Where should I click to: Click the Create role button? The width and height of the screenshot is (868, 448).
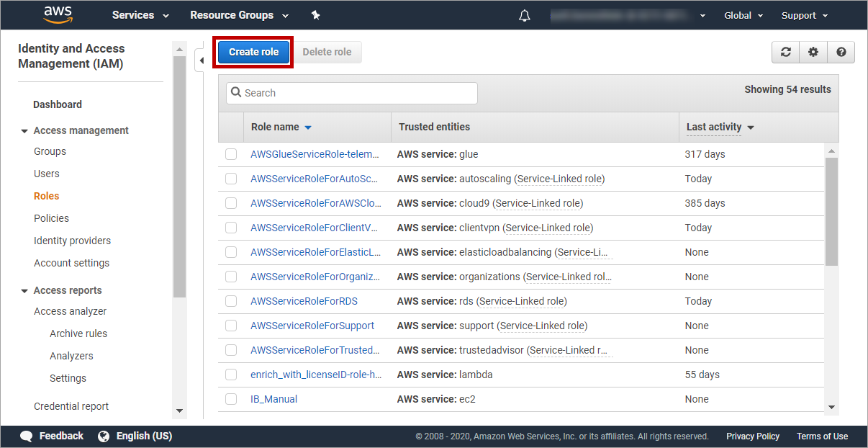pos(253,52)
